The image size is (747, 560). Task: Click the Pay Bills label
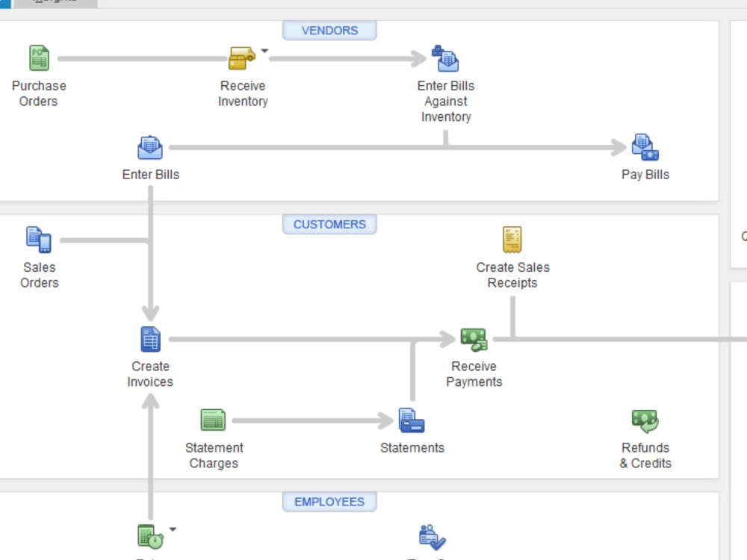click(x=645, y=174)
